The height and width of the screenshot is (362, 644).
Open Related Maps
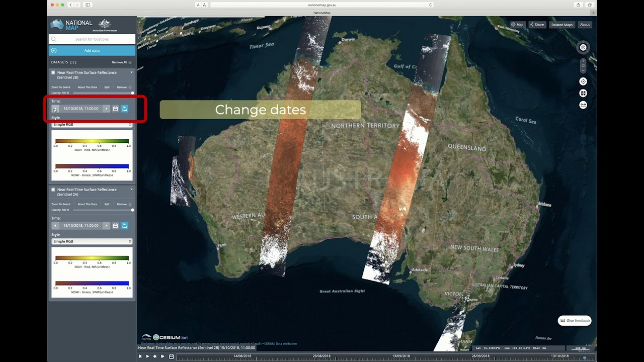pos(561,25)
